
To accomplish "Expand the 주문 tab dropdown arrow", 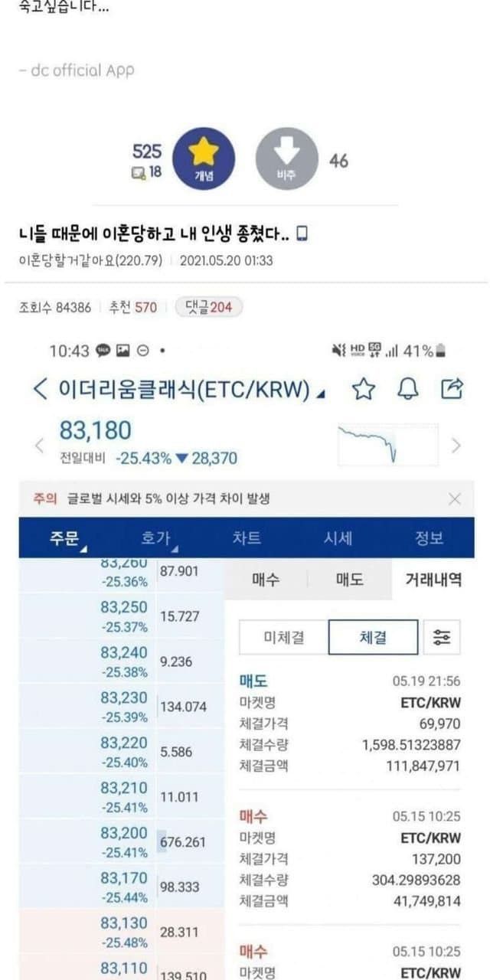I will (83, 548).
